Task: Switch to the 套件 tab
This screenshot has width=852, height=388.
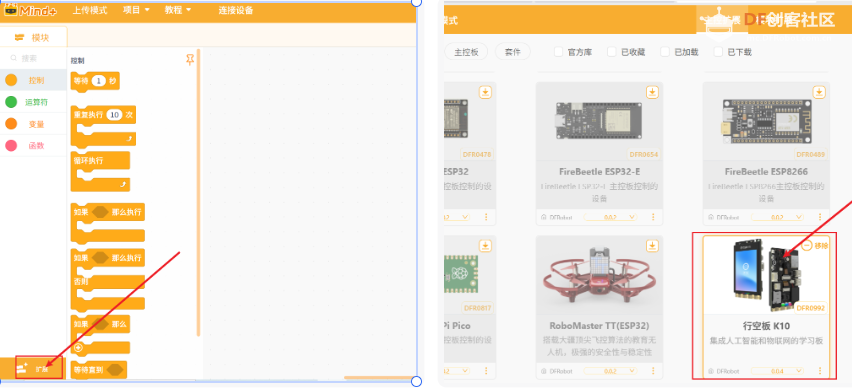Action: pyautogui.click(x=512, y=52)
